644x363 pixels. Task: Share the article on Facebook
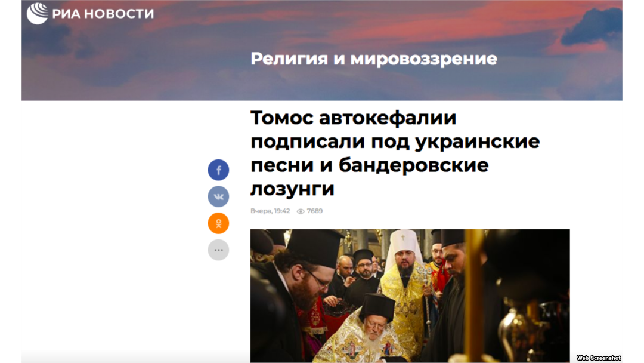(218, 170)
